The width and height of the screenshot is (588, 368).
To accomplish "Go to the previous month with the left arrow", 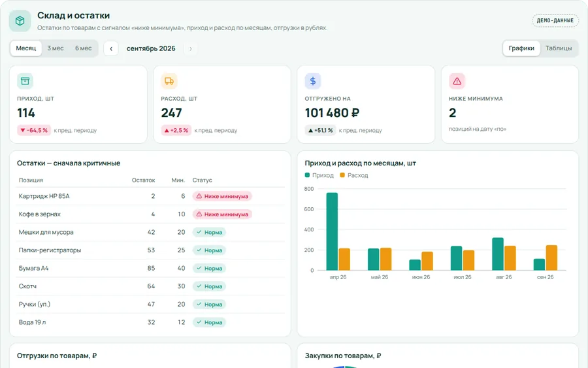I will (x=111, y=48).
